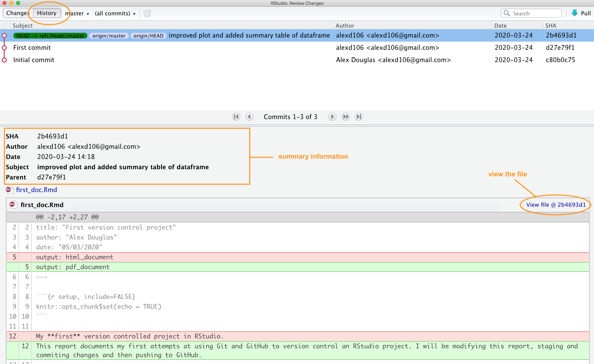Click the first_doc.Rmd file link
Image resolution: width=594 pixels, height=364 pixels.
tap(37, 190)
